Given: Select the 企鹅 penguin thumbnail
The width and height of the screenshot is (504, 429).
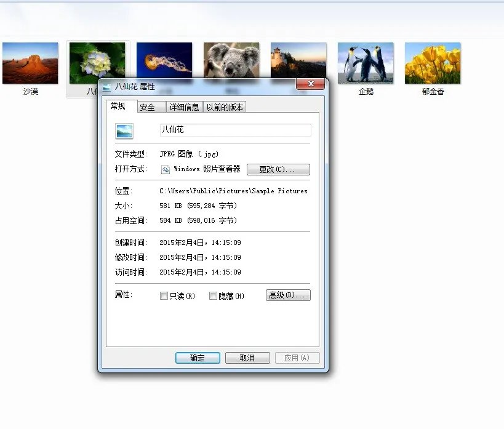Looking at the screenshot, I should point(366,60).
